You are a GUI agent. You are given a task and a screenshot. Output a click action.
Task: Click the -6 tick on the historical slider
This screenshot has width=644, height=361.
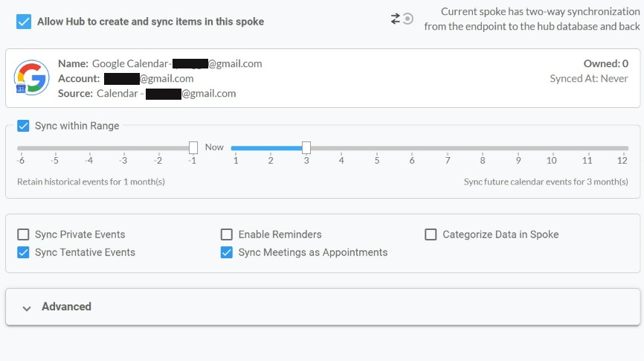click(x=21, y=160)
